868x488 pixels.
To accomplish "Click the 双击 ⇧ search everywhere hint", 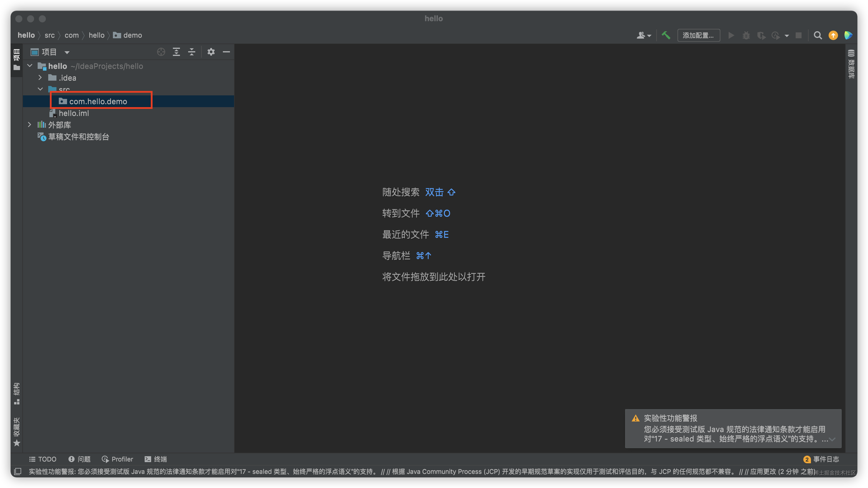I will pos(440,192).
